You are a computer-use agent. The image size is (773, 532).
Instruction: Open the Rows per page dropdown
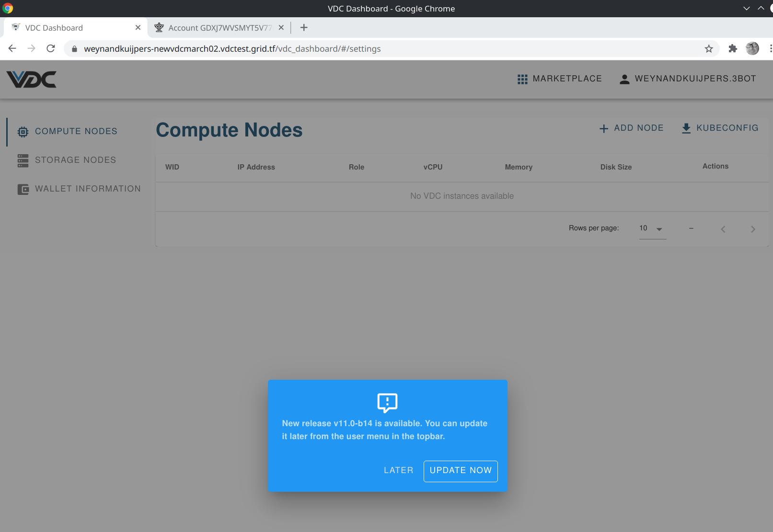[652, 228]
